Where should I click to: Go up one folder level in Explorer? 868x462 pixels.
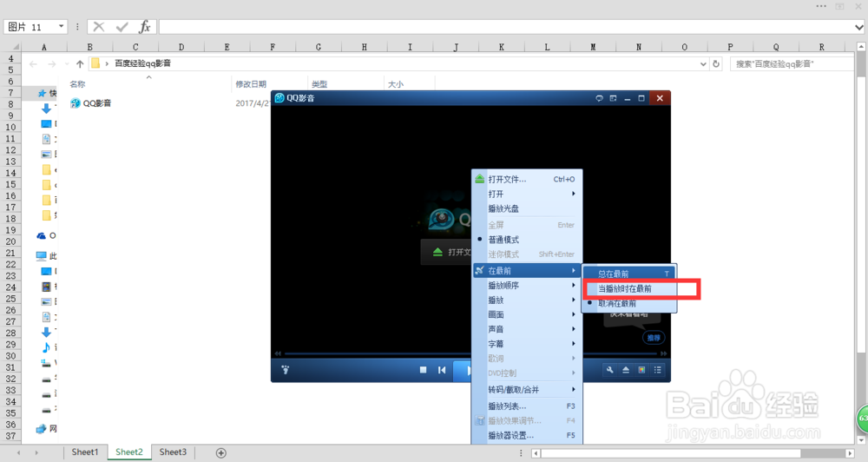(80, 64)
